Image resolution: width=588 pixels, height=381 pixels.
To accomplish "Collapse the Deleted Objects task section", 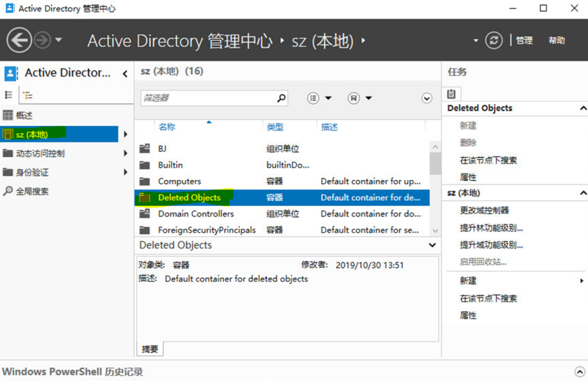I will (x=584, y=108).
